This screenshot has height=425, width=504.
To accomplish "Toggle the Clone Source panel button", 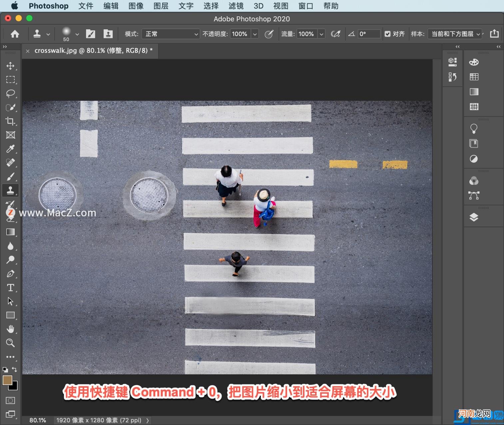I will click(108, 34).
